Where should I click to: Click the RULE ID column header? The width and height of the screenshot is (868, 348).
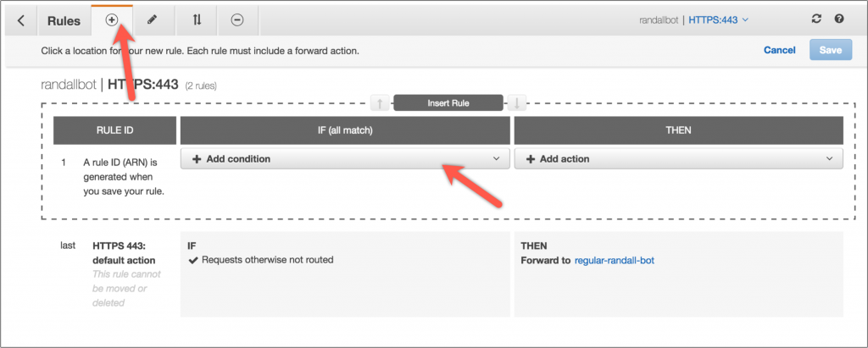(x=115, y=130)
